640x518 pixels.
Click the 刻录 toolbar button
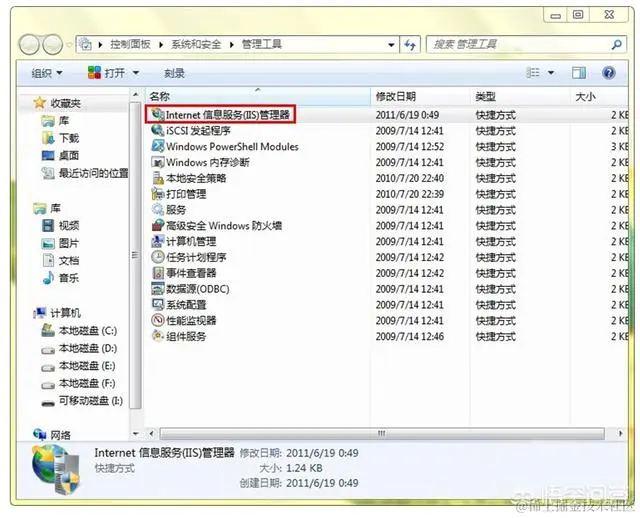click(x=174, y=73)
